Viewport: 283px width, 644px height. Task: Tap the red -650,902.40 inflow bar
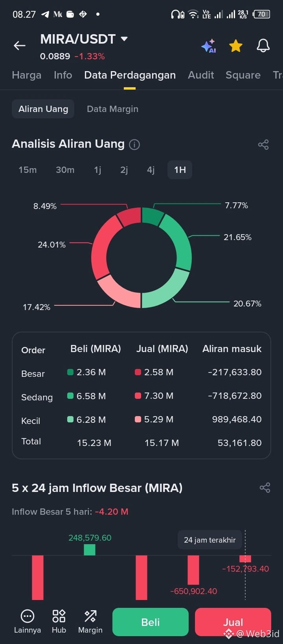(x=193, y=570)
